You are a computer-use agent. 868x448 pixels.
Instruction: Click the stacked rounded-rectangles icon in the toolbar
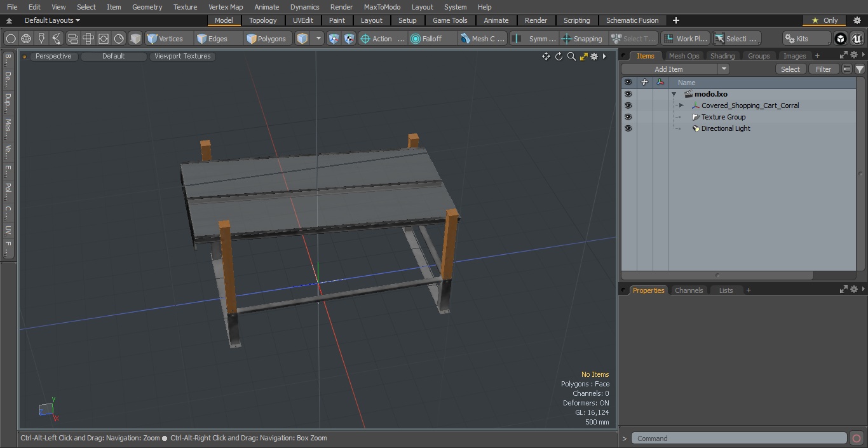[72, 39]
